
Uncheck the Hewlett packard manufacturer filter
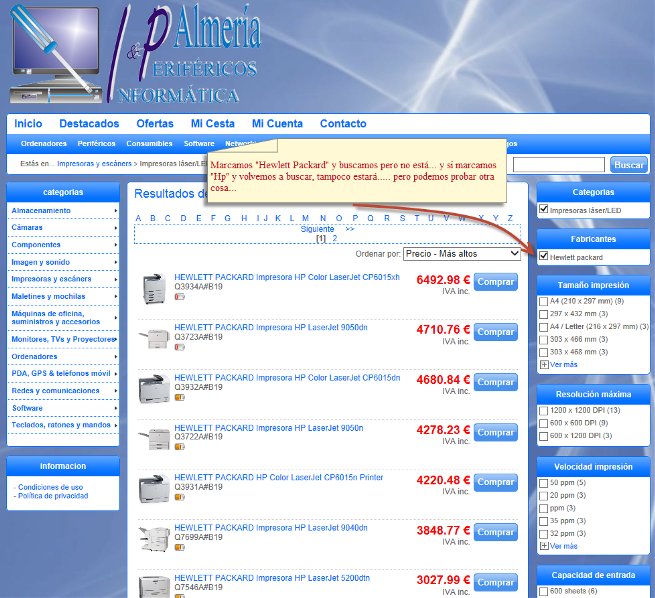[544, 257]
